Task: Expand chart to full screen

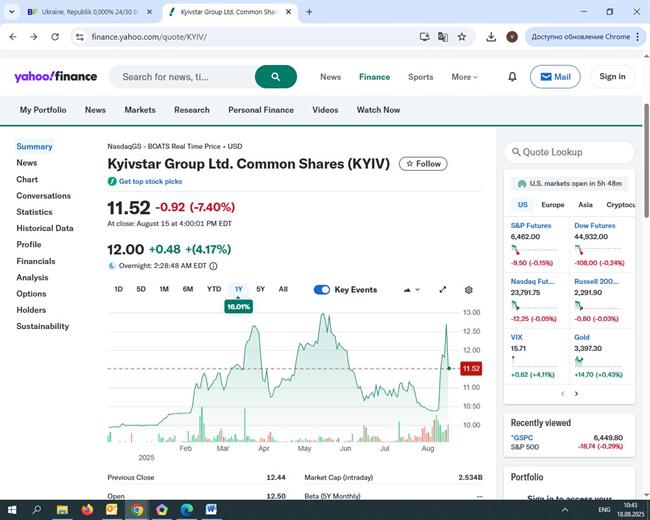Action: tap(443, 289)
